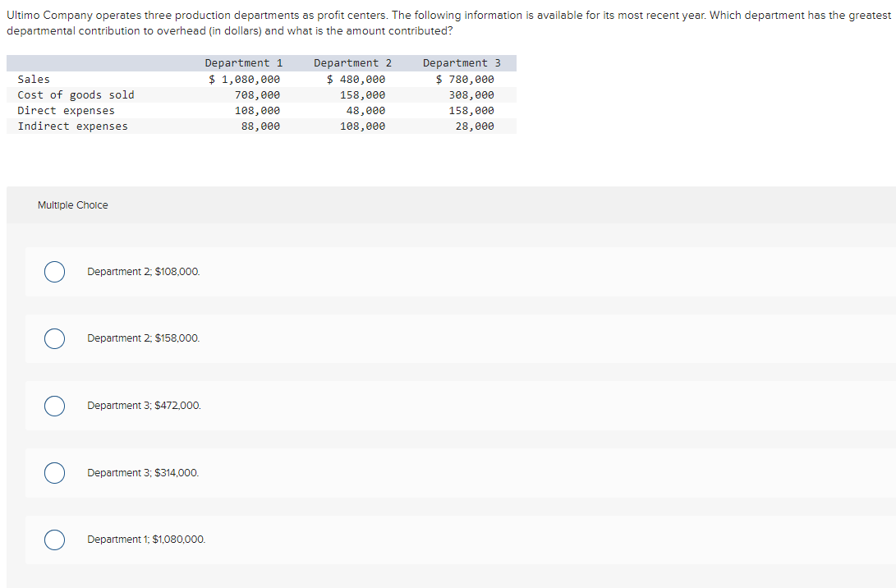
Task: Select the radio button for Department 1; $1,080,000
Action: click(x=54, y=540)
